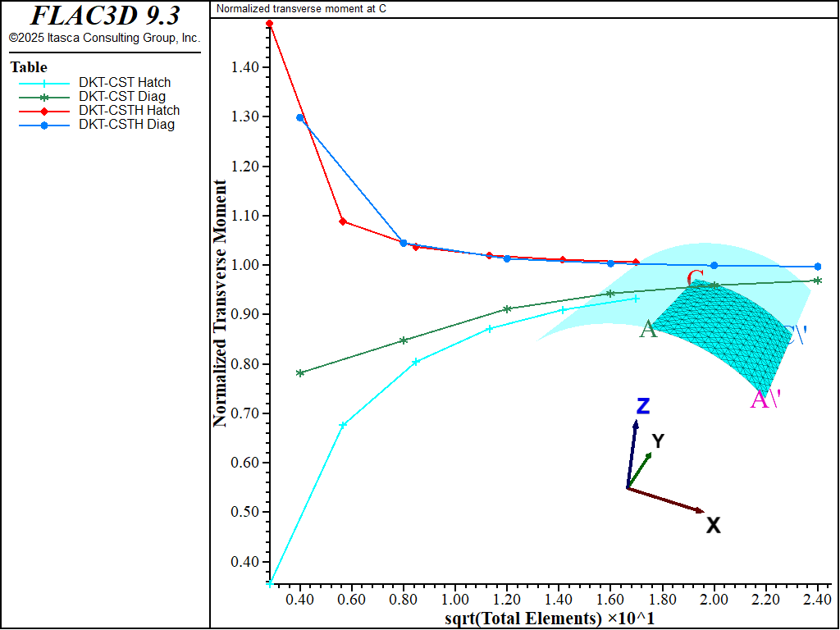Select the green Y axis triad label
840x630 pixels.
pos(657,441)
